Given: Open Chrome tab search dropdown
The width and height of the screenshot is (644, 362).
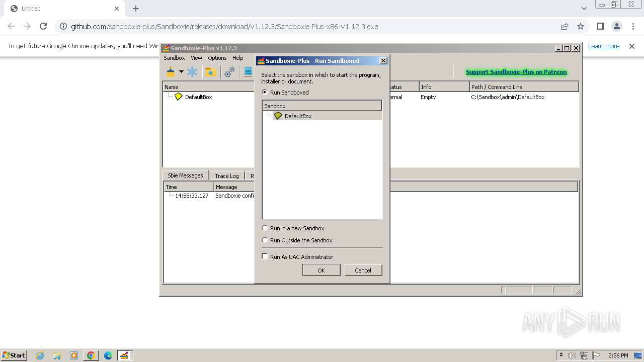Looking at the screenshot, I should click(584, 9).
